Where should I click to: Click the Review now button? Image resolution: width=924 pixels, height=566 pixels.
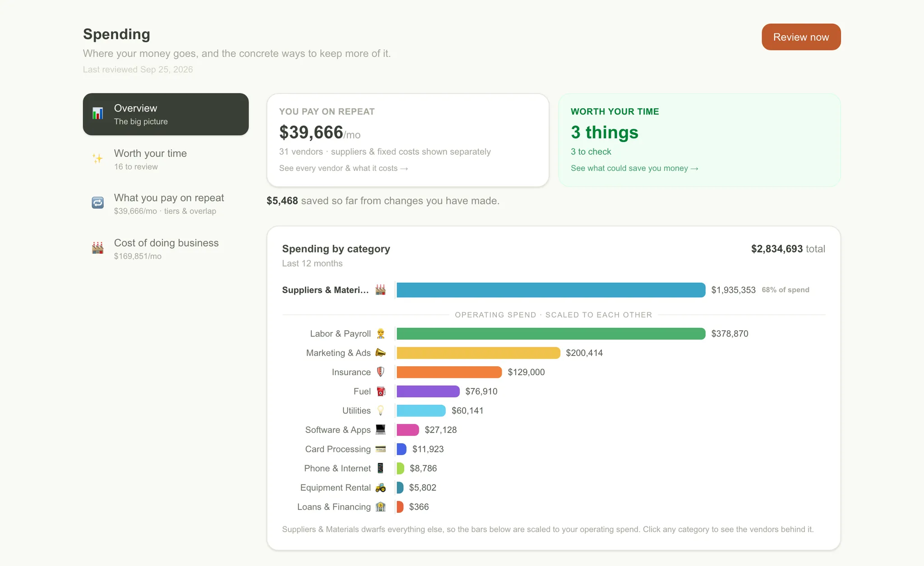[x=801, y=37]
